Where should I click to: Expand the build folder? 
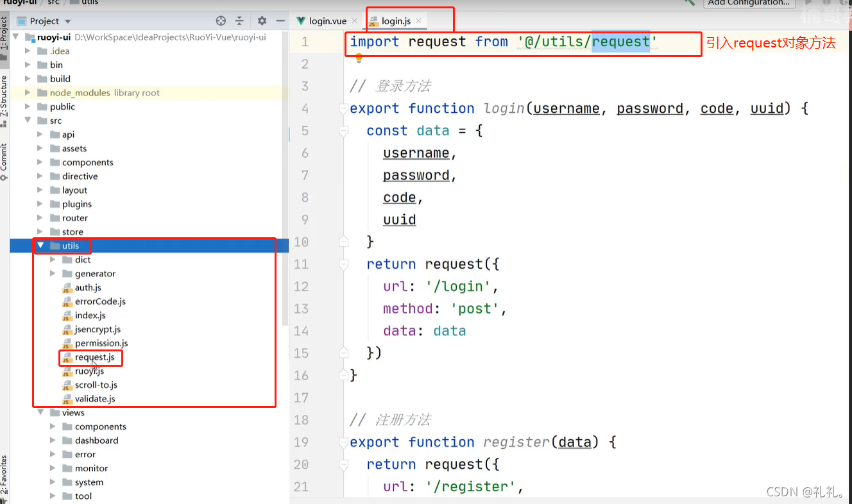tap(28, 79)
